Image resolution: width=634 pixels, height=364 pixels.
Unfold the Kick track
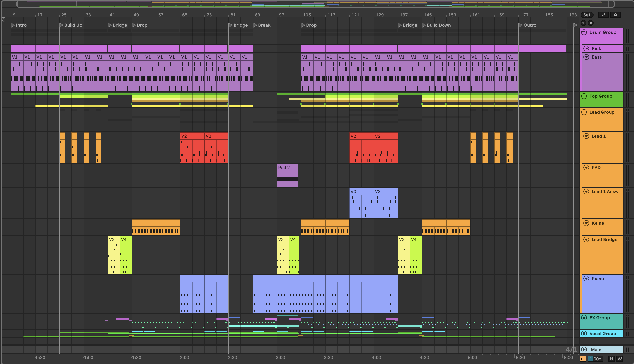(x=586, y=49)
